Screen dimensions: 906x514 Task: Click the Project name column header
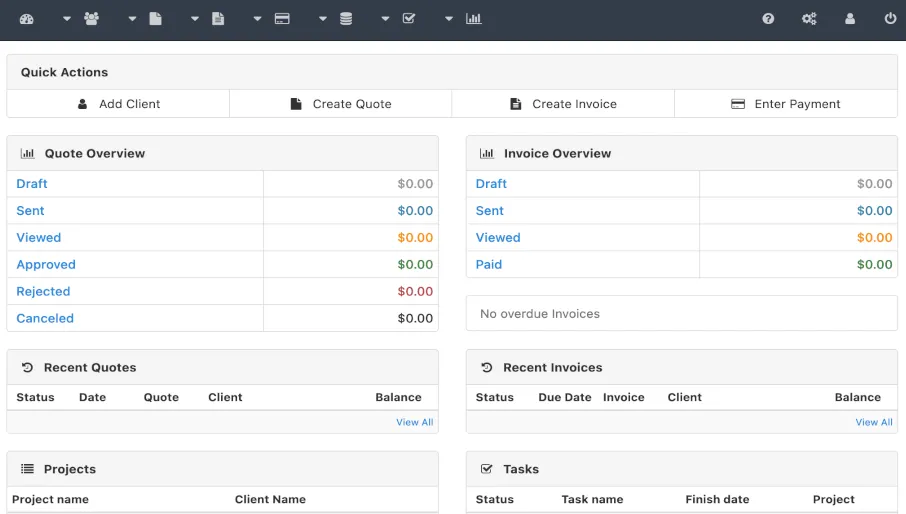tap(50, 500)
